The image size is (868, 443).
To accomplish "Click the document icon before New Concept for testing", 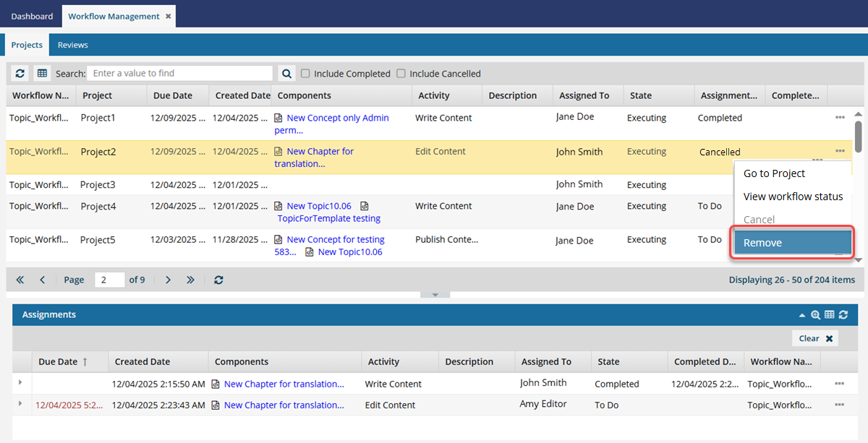I will [278, 239].
